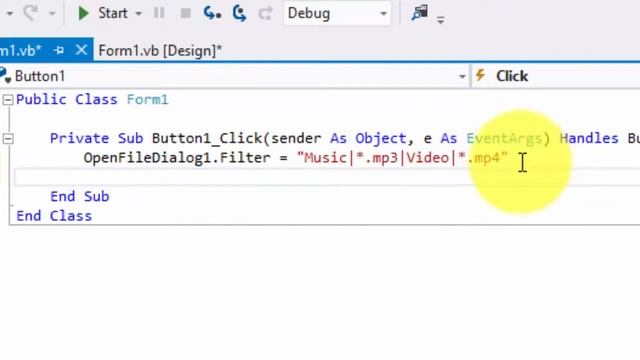Click the Find in Files toolbar icon
Viewport: 640px width, 360px height.
pyautogui.click(x=420, y=13)
